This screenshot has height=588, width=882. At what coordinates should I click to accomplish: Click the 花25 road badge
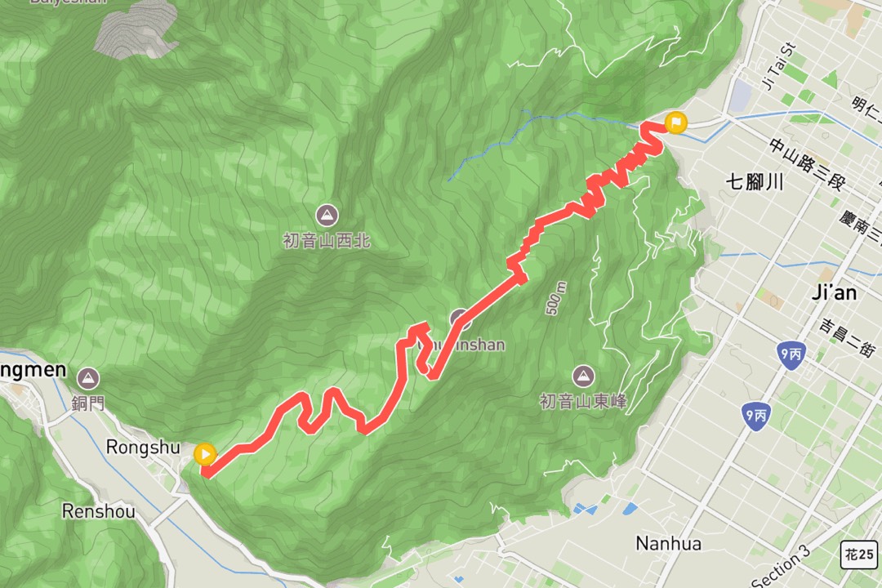pyautogui.click(x=859, y=555)
